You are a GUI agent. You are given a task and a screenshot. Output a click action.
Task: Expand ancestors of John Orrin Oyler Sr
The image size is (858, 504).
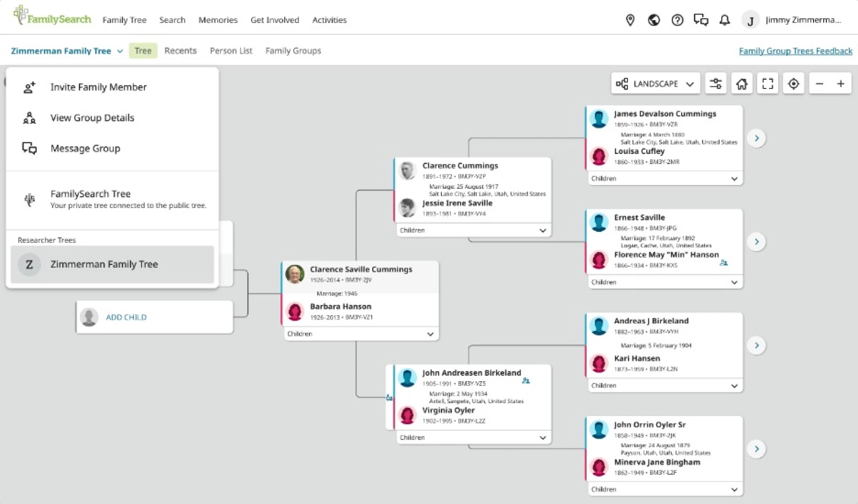coord(757,449)
